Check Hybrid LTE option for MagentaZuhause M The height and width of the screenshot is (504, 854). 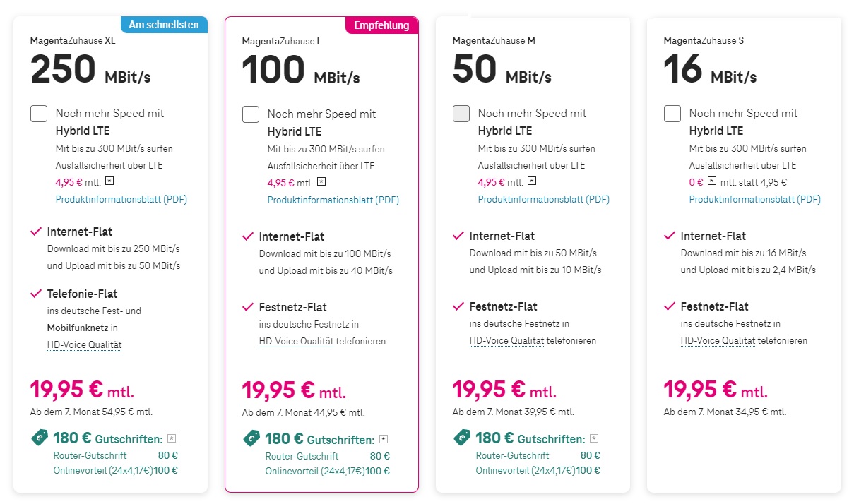(461, 113)
